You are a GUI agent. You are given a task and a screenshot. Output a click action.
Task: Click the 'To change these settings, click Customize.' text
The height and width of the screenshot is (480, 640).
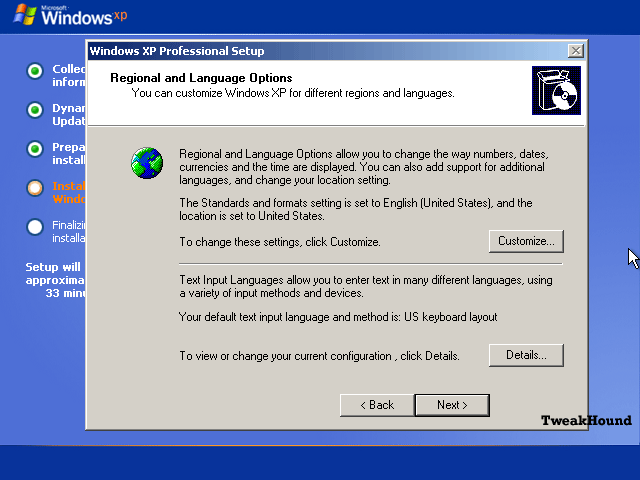click(280, 242)
